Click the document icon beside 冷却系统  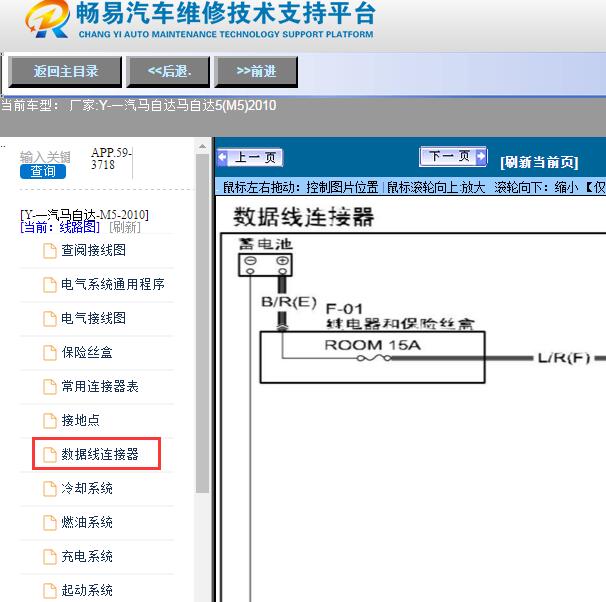(x=49, y=489)
